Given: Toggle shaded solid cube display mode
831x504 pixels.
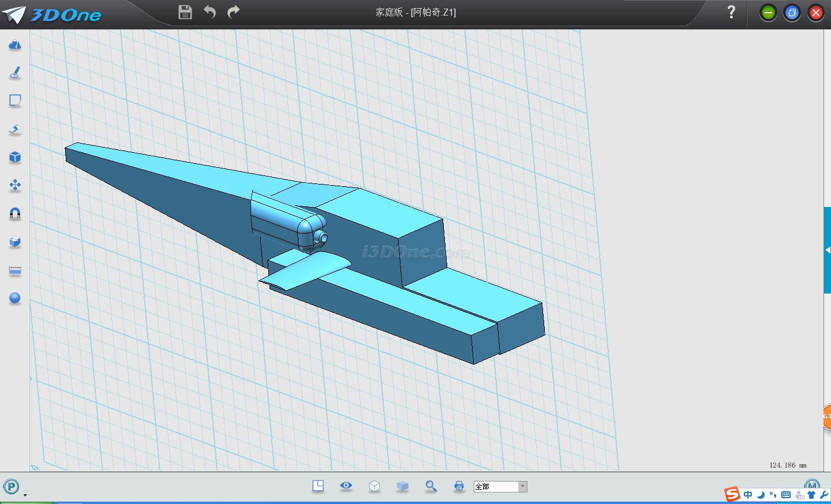Looking at the screenshot, I should (403, 486).
